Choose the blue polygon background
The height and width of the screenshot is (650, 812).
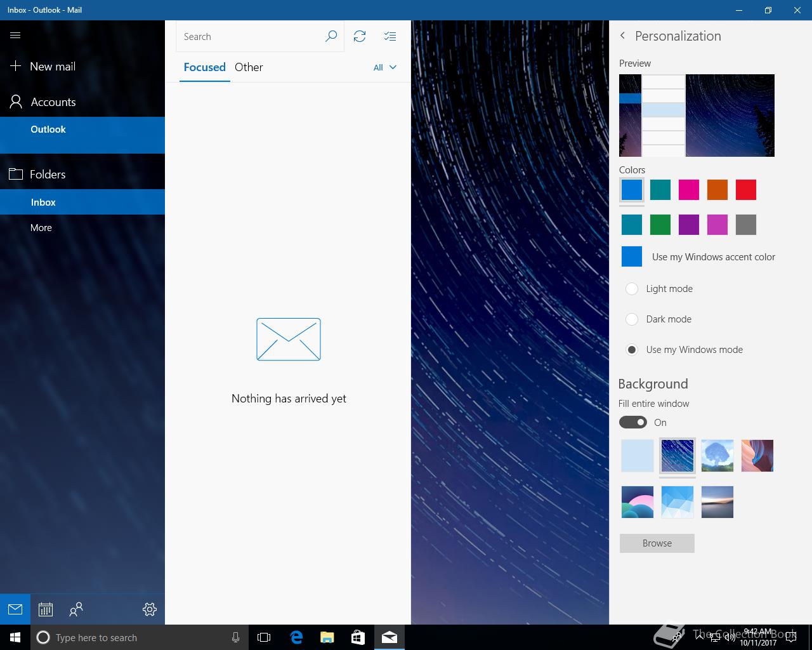pos(678,502)
